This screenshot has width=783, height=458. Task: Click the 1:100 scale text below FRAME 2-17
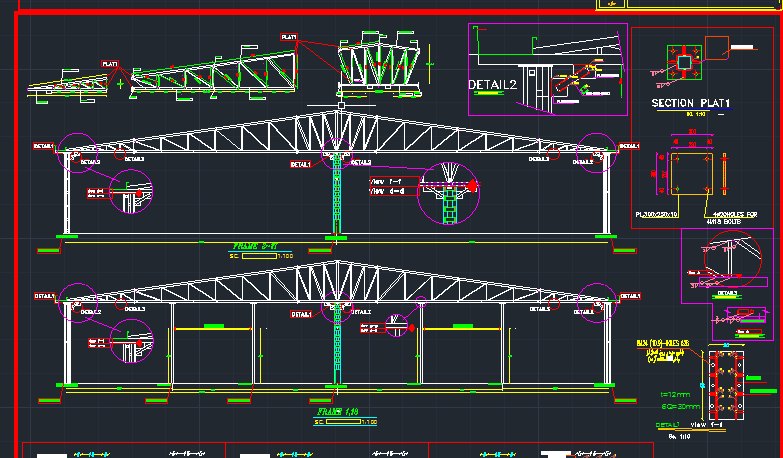(x=285, y=256)
